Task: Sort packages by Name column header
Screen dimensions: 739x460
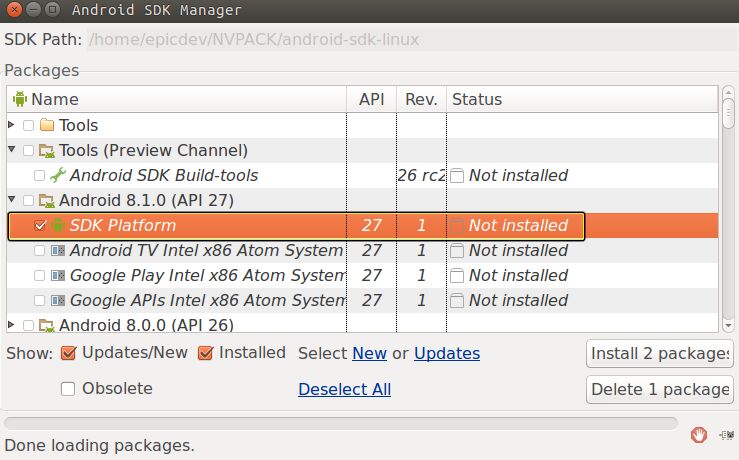Action: click(x=177, y=99)
